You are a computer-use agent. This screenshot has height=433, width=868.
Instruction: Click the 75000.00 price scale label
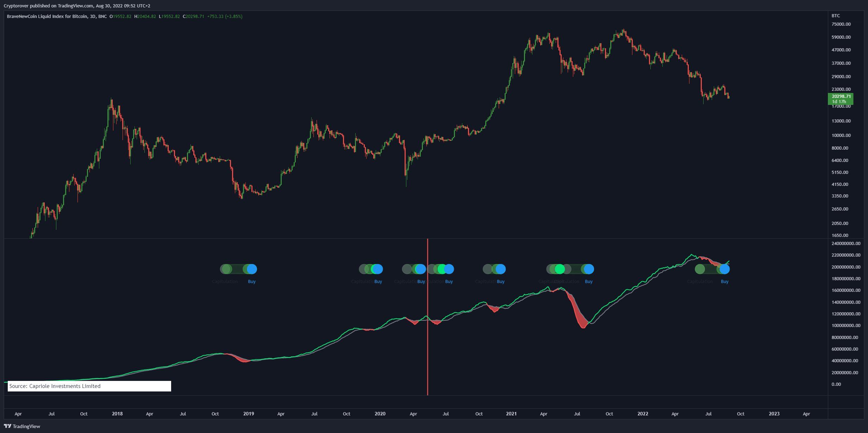[x=841, y=24]
